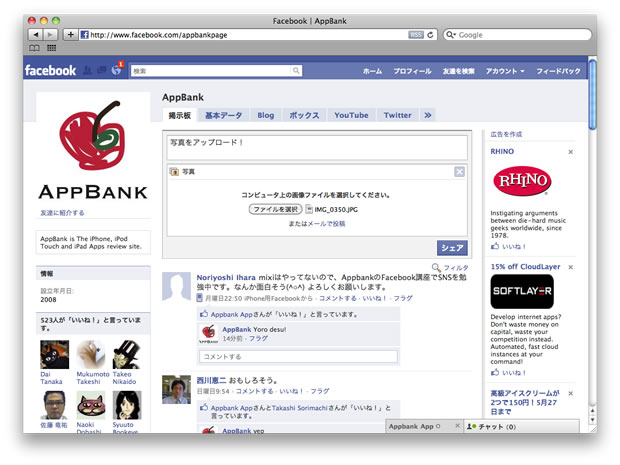
Task: Click Safari's forward navigation arrow
Action: [x=50, y=35]
